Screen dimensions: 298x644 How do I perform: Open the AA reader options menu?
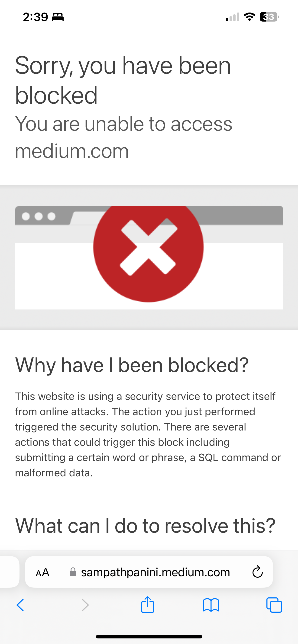click(x=42, y=572)
